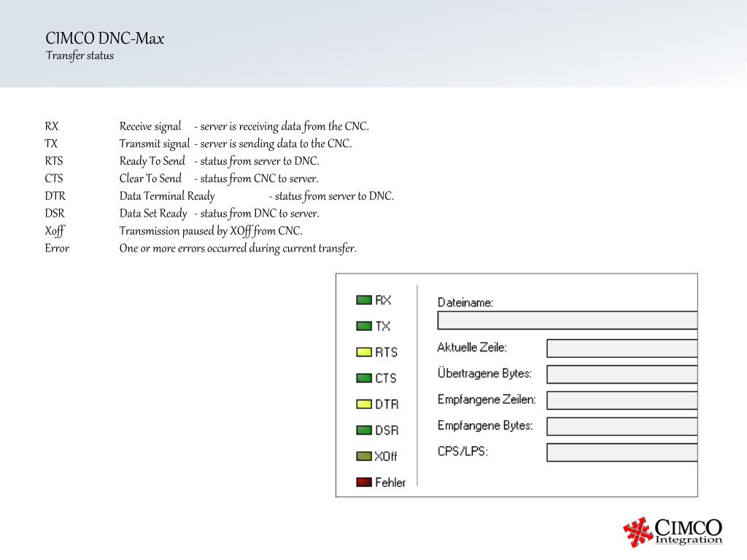Click the red Fehler status indicator

pyautogui.click(x=364, y=483)
